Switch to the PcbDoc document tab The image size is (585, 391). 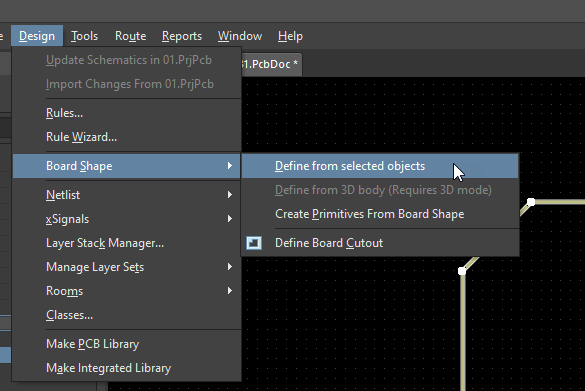(x=271, y=64)
